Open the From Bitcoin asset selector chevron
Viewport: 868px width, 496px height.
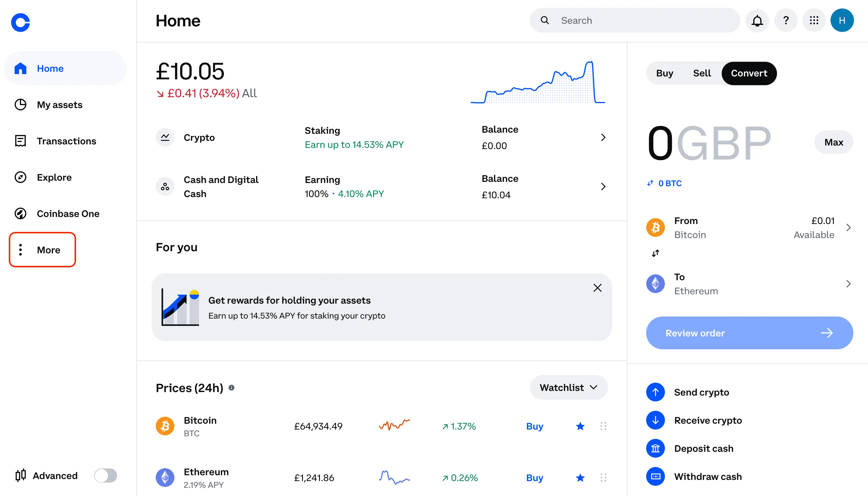point(848,228)
